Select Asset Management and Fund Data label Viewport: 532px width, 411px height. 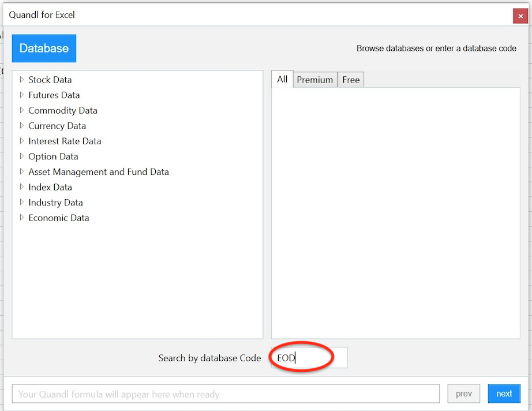(x=99, y=172)
